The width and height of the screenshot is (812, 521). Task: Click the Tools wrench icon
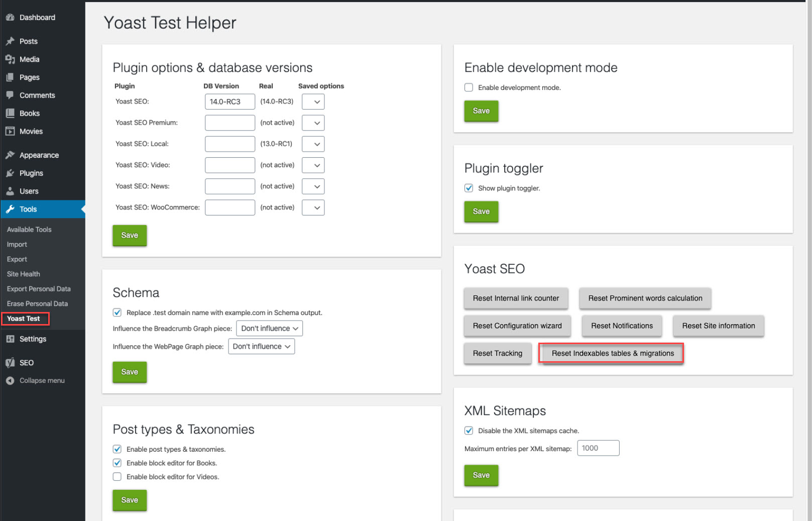pyautogui.click(x=10, y=209)
